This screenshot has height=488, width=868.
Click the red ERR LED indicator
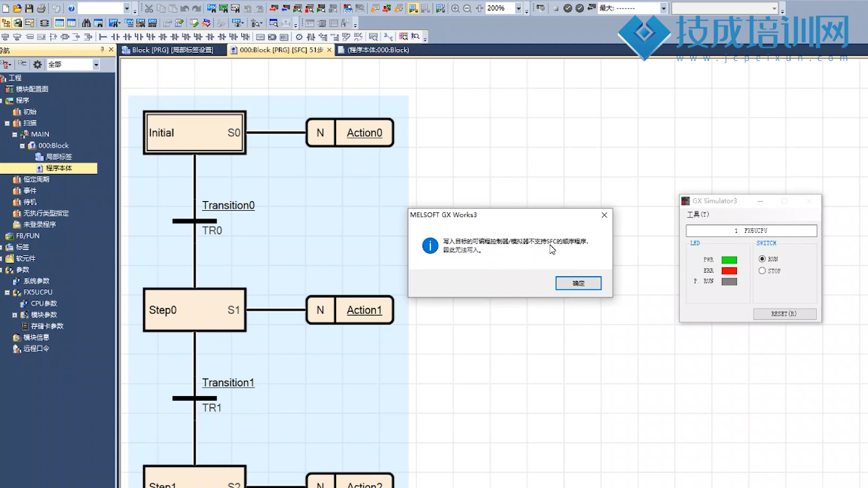tap(729, 270)
